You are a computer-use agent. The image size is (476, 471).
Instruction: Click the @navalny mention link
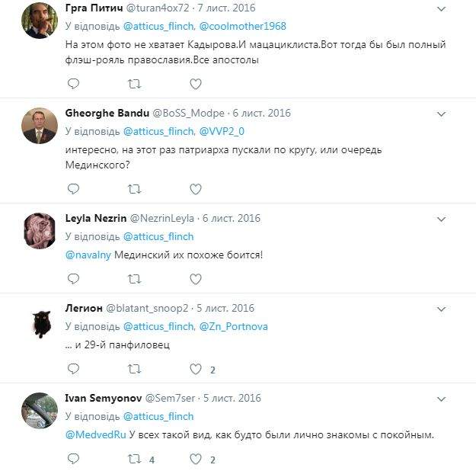coord(88,254)
